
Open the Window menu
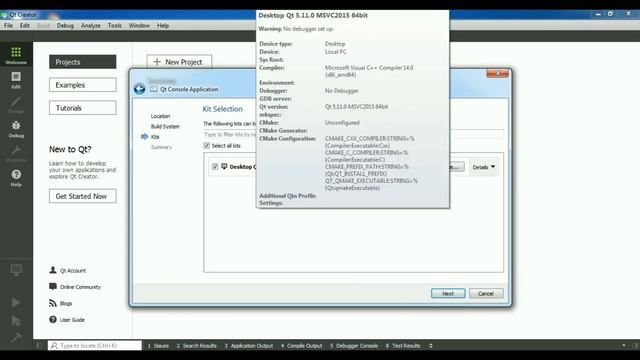pos(139,25)
